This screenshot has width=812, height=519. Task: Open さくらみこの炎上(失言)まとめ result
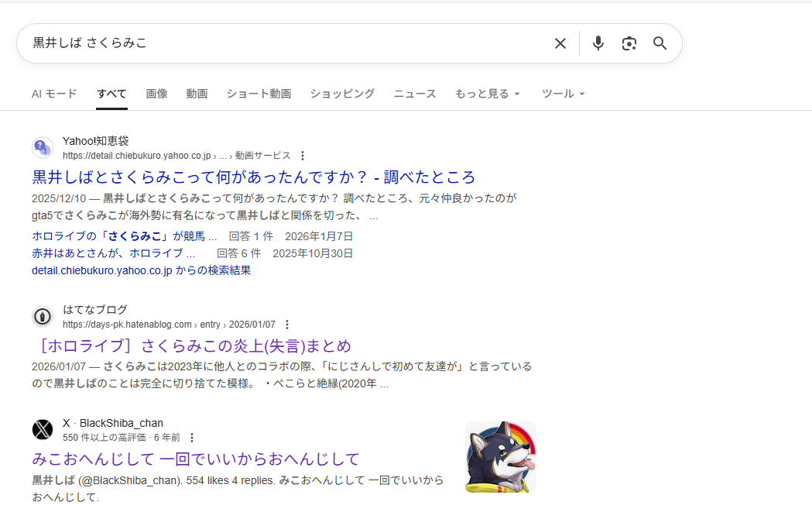(191, 345)
